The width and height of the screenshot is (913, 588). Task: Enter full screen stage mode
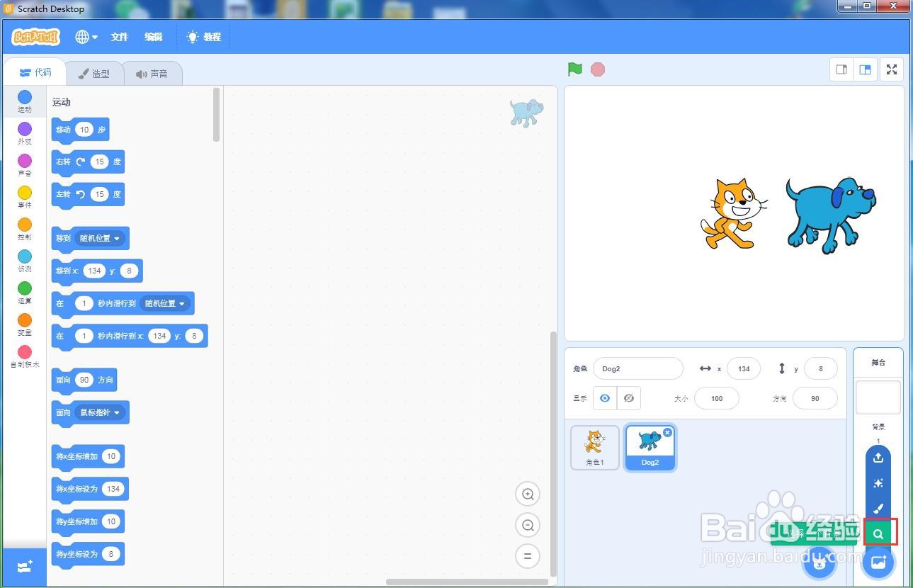pos(892,69)
